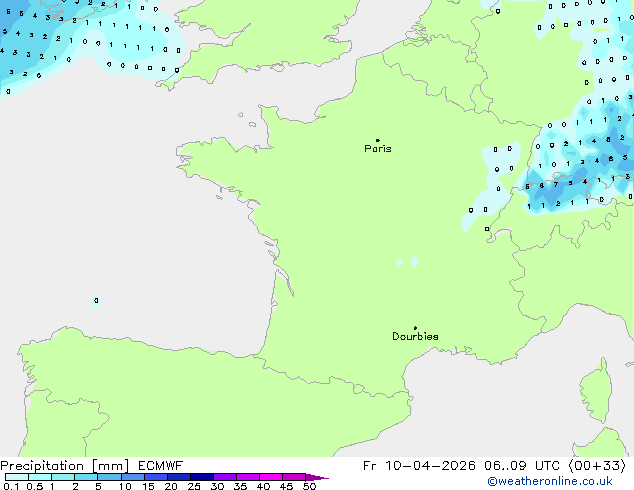Click the legend swatch between 15 and 20

(155, 477)
